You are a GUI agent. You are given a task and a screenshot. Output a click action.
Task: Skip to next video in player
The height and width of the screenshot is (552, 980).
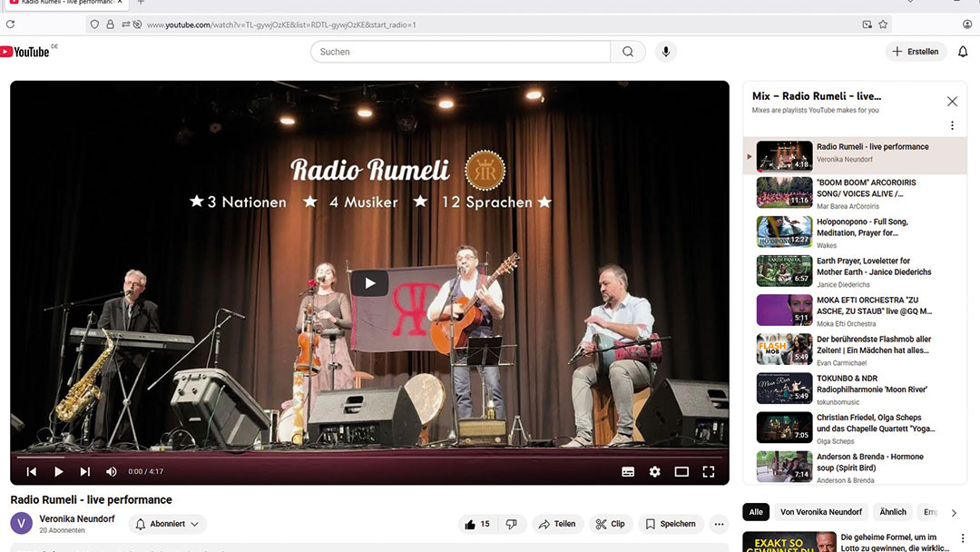85,472
